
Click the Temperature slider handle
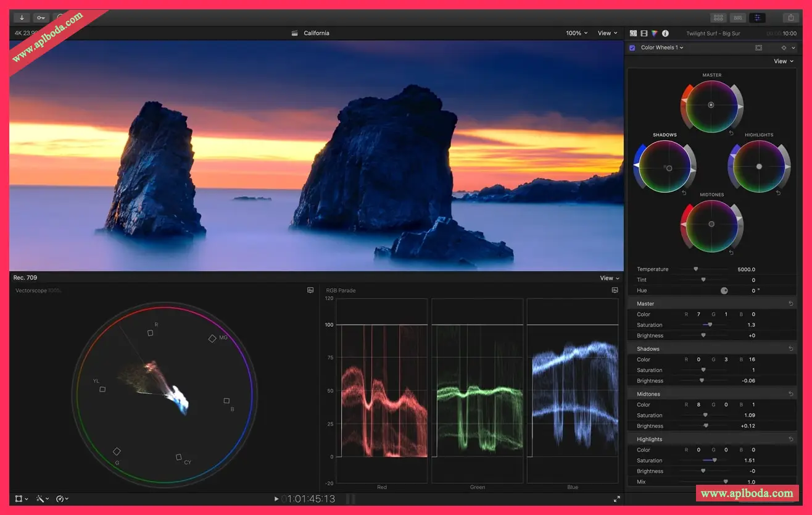696,269
